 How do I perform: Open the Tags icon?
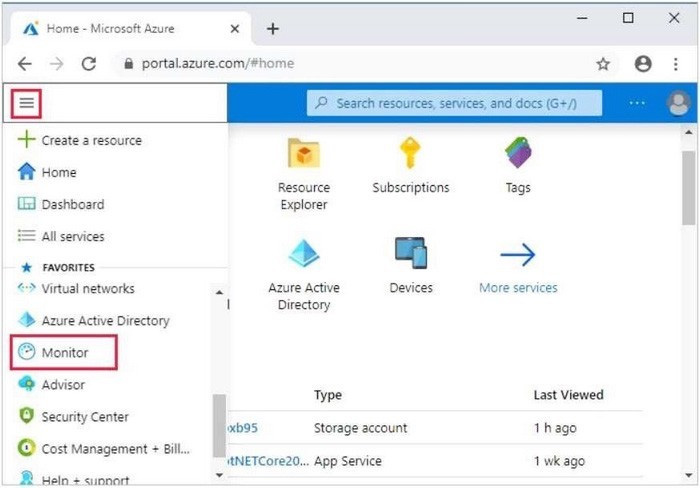tap(518, 153)
